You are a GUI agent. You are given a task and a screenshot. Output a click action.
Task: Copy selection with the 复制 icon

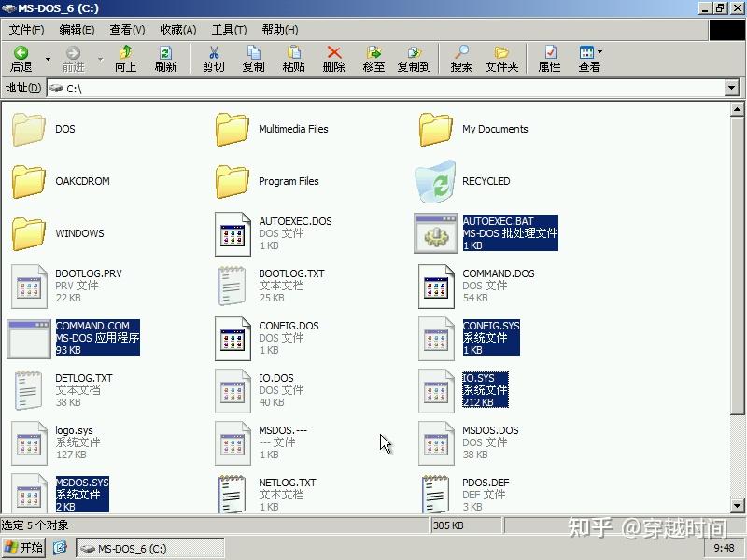click(253, 59)
